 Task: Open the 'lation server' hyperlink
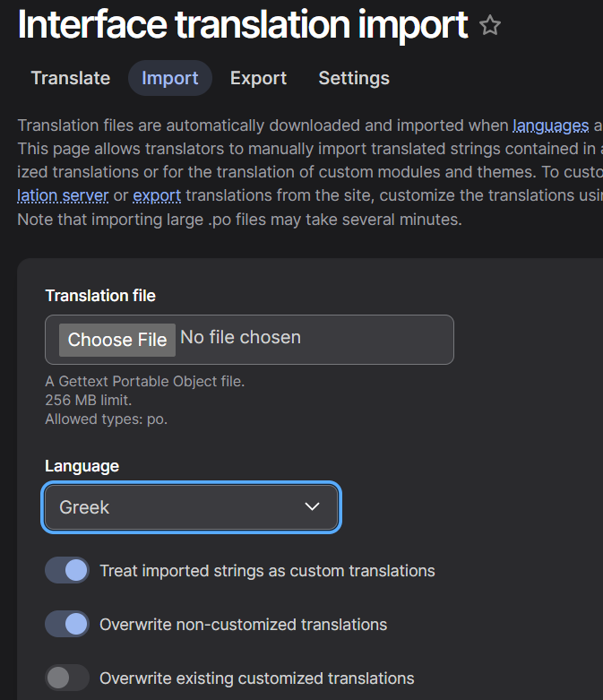(x=63, y=195)
